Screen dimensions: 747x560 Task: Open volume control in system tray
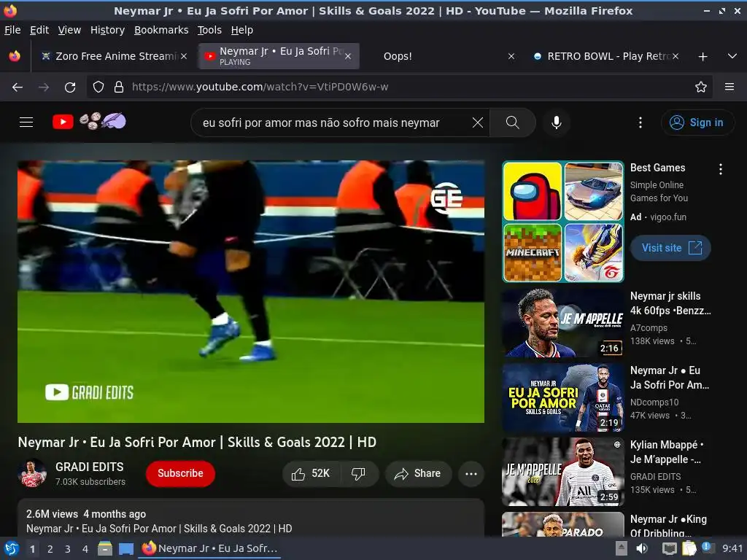coord(642,548)
